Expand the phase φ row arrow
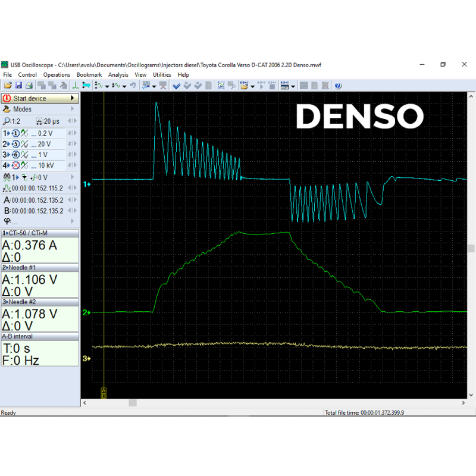The height and width of the screenshot is (476, 476). (73, 221)
